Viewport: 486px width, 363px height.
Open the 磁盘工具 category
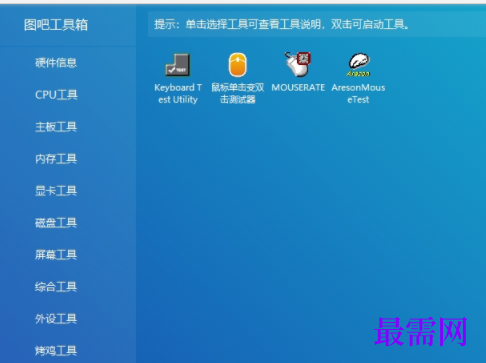pos(56,223)
